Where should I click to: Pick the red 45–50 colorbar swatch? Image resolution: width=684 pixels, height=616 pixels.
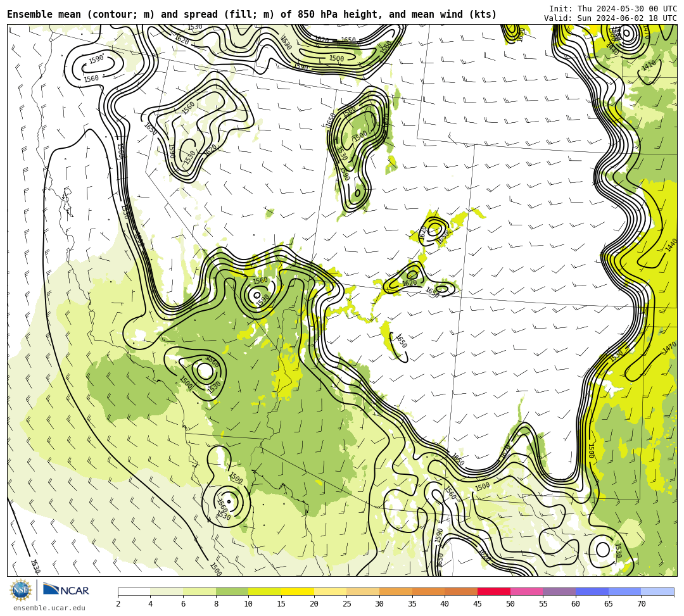tap(494, 591)
